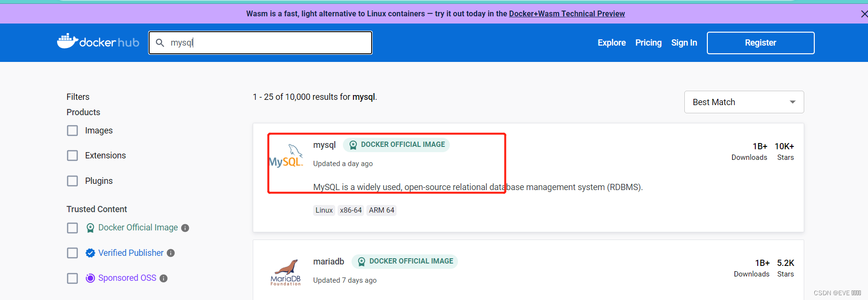Viewport: 868px width, 300px height.
Task: Go to Sign In
Action: [x=684, y=43]
